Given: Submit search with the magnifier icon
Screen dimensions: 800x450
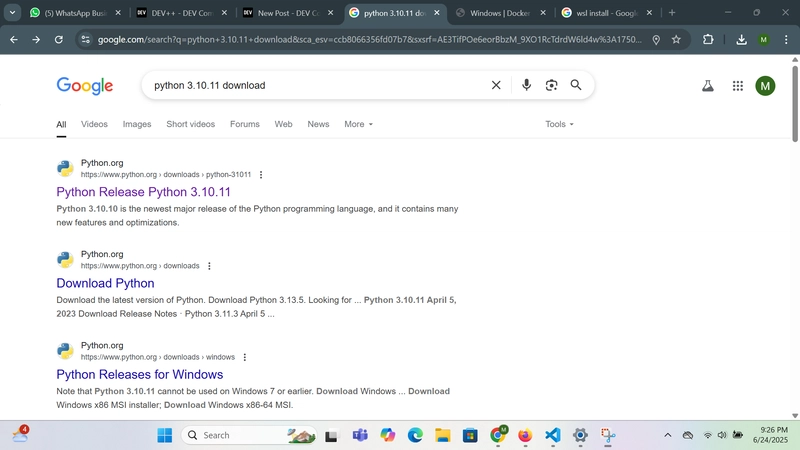Looking at the screenshot, I should click(576, 85).
